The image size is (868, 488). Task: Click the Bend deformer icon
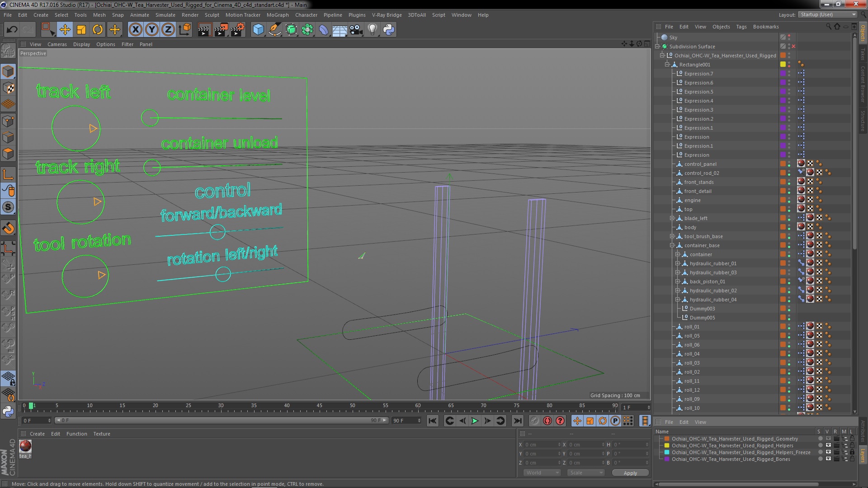(324, 30)
